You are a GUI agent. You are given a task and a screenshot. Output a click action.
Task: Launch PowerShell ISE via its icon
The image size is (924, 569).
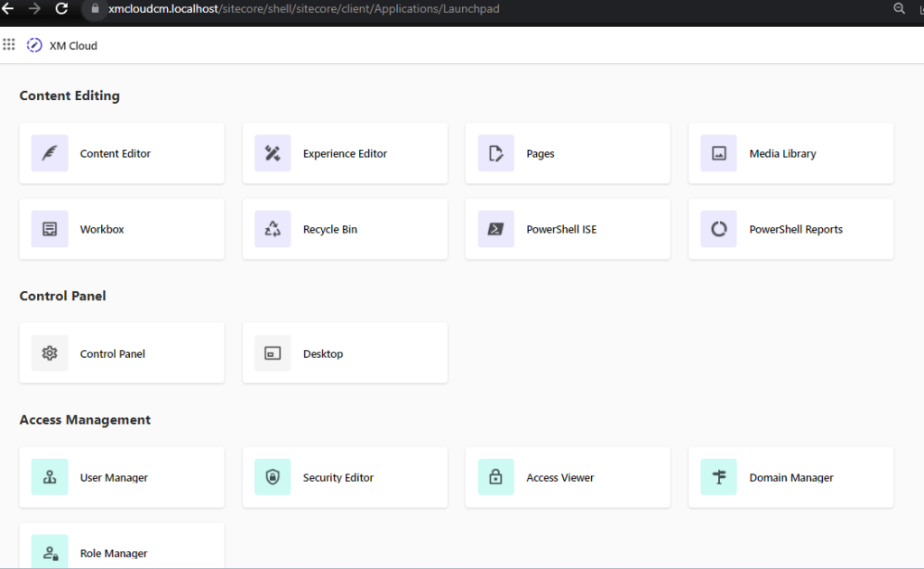495,229
